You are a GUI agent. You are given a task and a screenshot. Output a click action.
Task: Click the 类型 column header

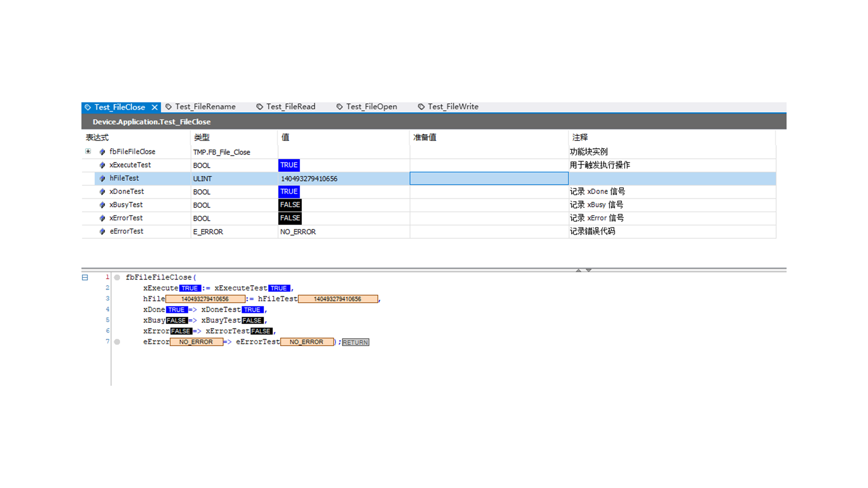coord(202,137)
